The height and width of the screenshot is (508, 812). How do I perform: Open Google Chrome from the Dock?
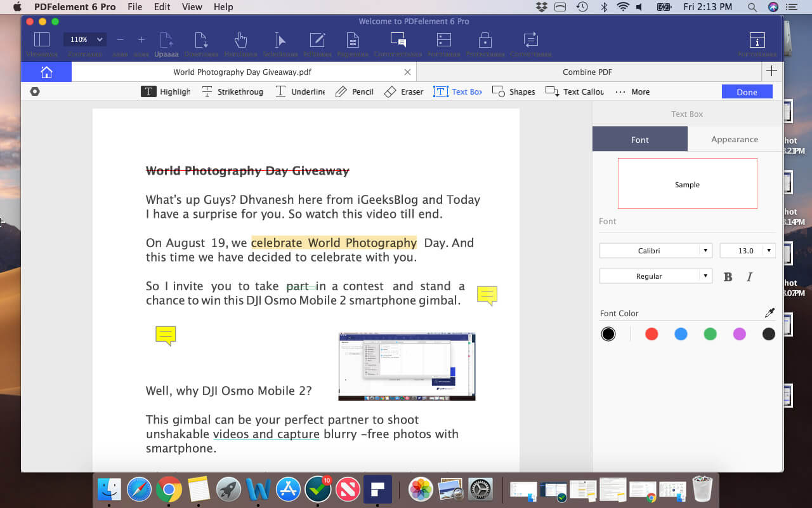tap(169, 490)
